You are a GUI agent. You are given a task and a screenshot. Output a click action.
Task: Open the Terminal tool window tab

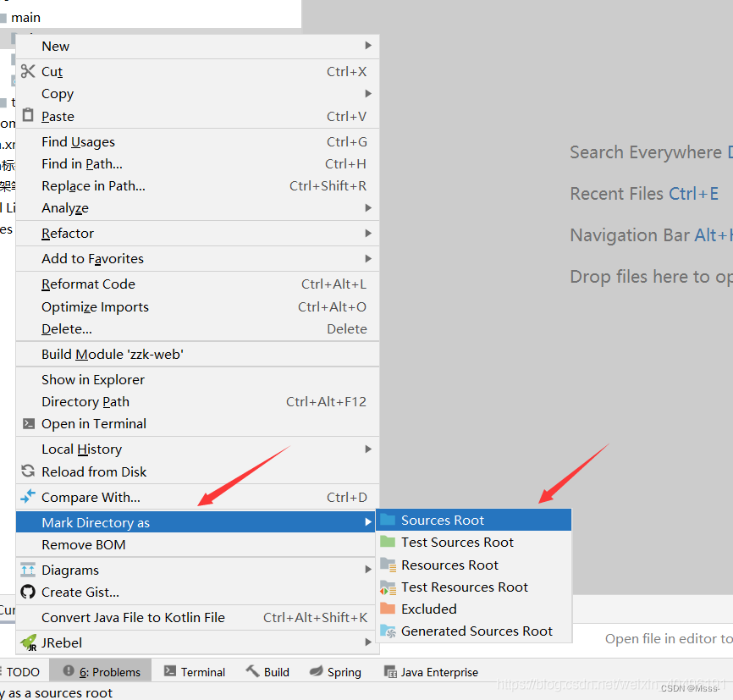click(194, 672)
